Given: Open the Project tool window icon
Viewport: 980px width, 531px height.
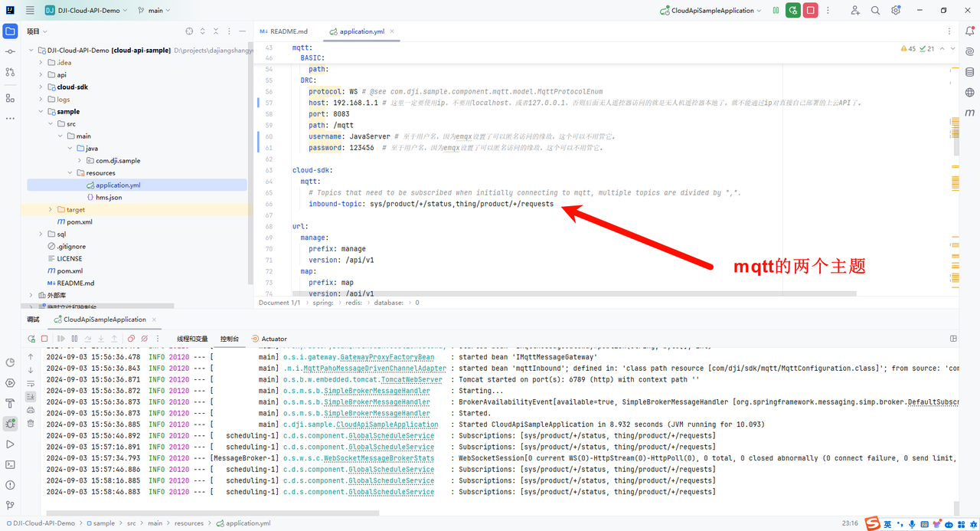Looking at the screenshot, I should pos(10,31).
